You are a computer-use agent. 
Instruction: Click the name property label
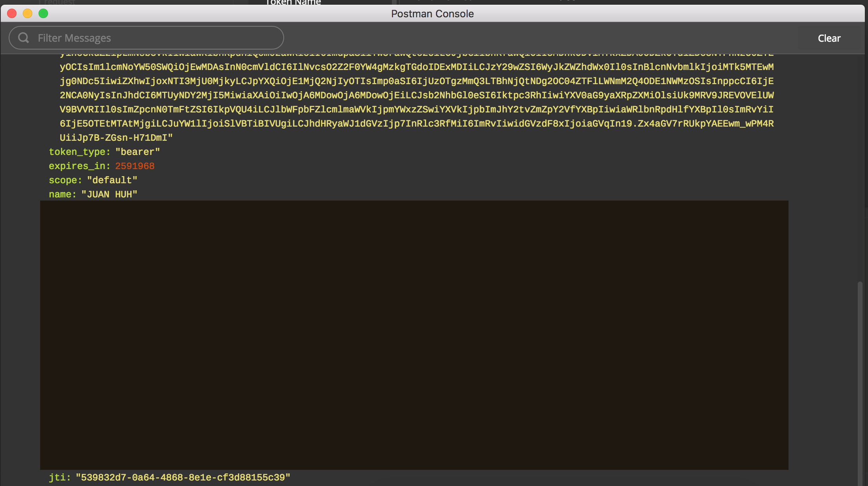tap(62, 194)
